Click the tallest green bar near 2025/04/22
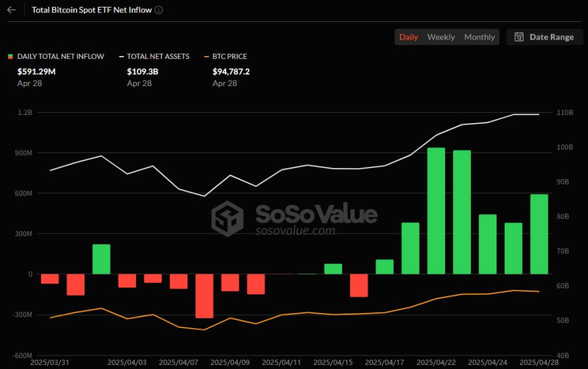This screenshot has height=369, width=588. coord(436,211)
